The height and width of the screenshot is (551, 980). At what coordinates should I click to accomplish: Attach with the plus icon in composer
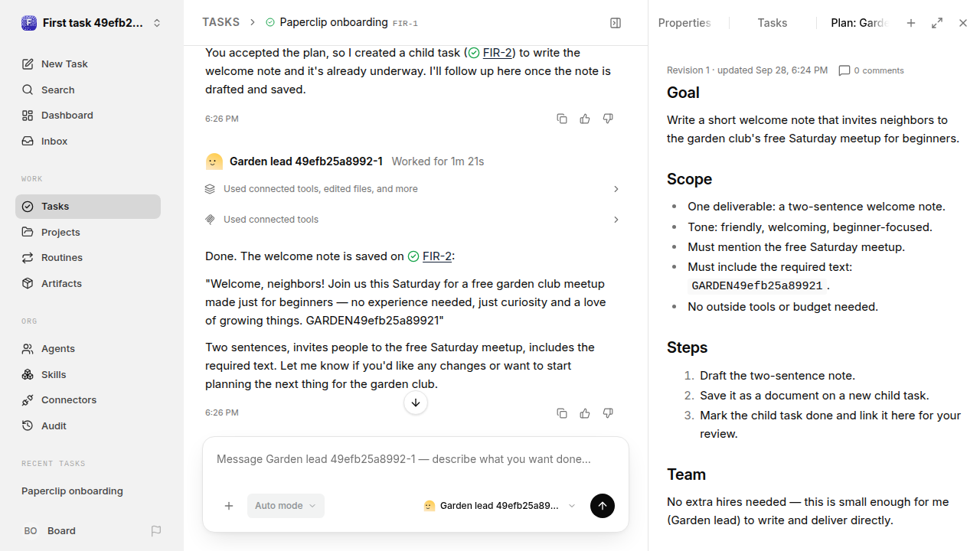point(229,506)
